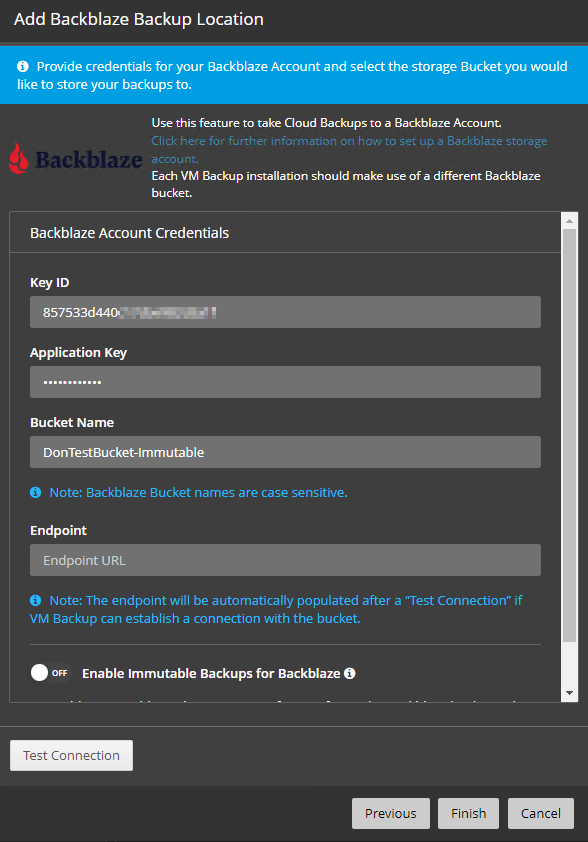
Task: Click info icon beside endpoint note
Action: (x=35, y=600)
